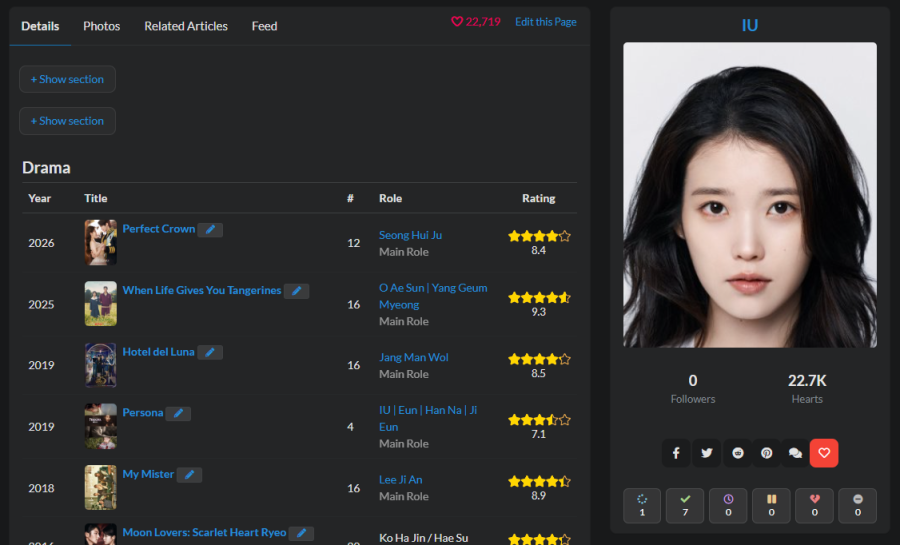This screenshot has height=545, width=900.
Task: Click the pencil icon beside My Mister
Action: point(189,475)
